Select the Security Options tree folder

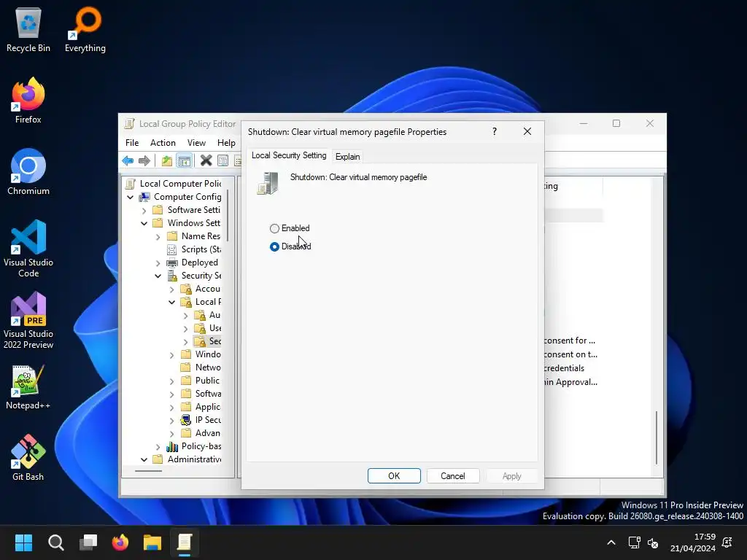(x=207, y=341)
